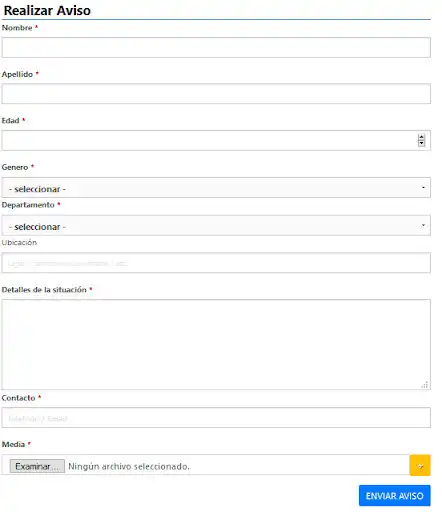Click the yellow add-file plus button
The image size is (442, 512).
pyautogui.click(x=420, y=465)
